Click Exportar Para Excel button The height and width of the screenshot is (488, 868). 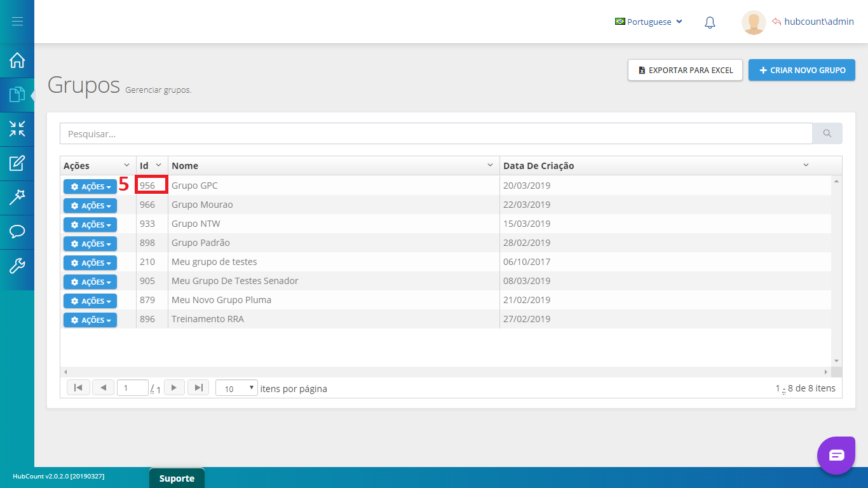click(685, 70)
